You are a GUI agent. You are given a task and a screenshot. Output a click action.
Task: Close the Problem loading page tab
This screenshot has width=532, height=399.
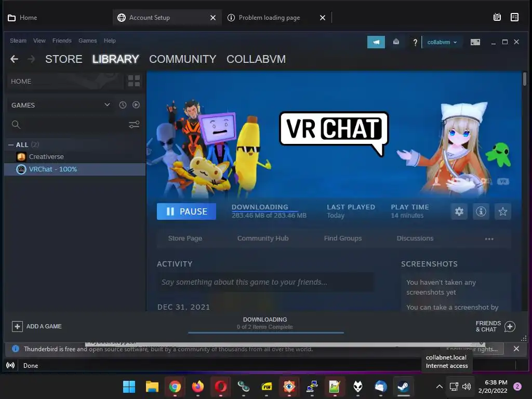[322, 18]
